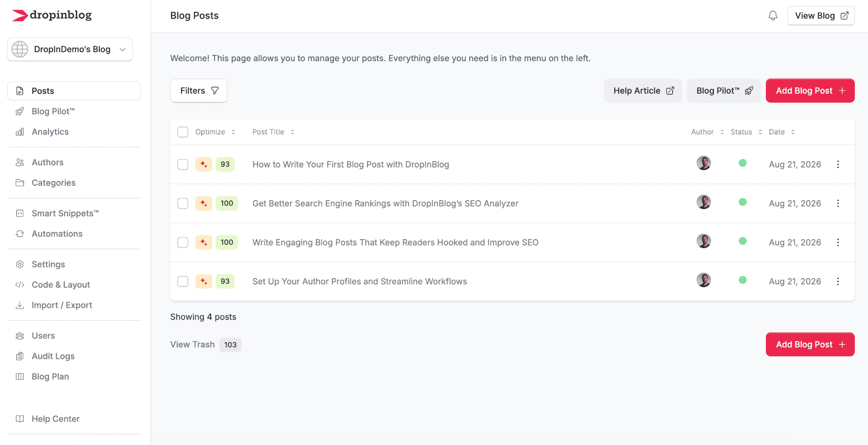Open the Help Article link button
Viewport: 868px width, 445px height.
tap(643, 91)
